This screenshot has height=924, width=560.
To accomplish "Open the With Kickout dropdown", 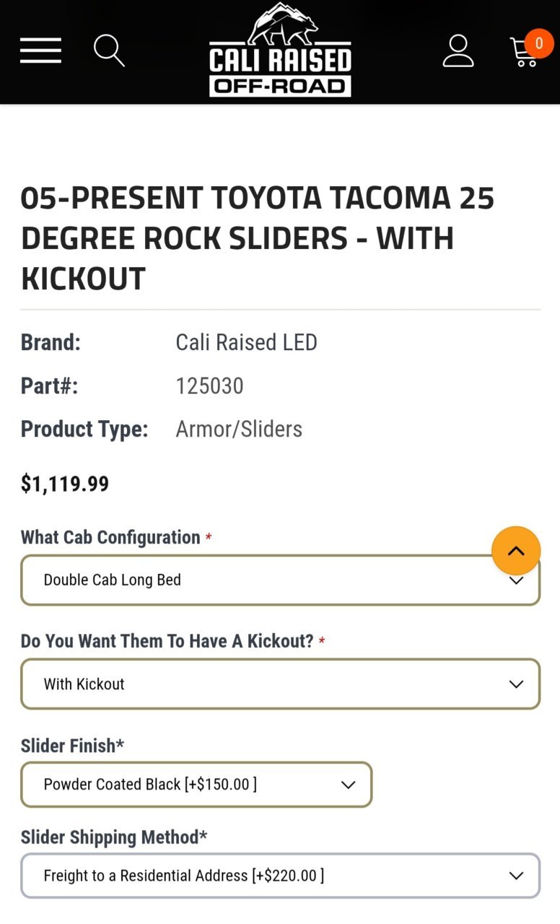I will point(280,684).
